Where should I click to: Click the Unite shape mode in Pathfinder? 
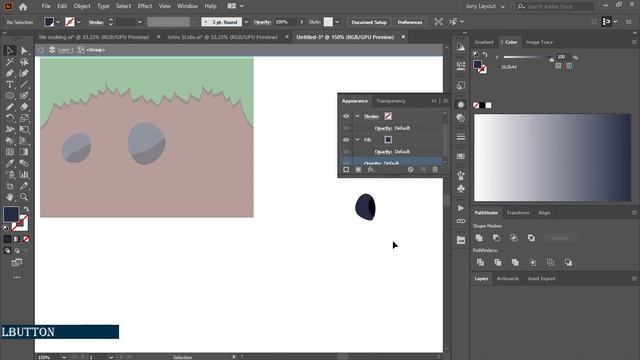[479, 238]
